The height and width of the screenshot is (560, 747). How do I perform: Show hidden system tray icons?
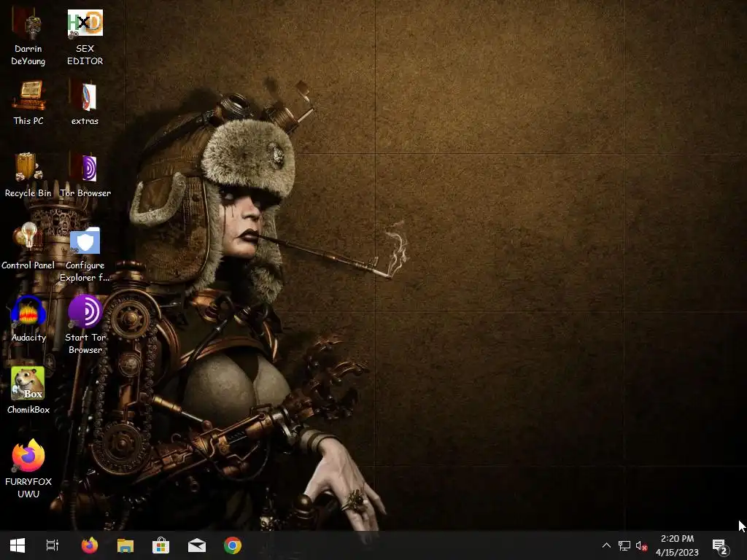click(x=606, y=545)
